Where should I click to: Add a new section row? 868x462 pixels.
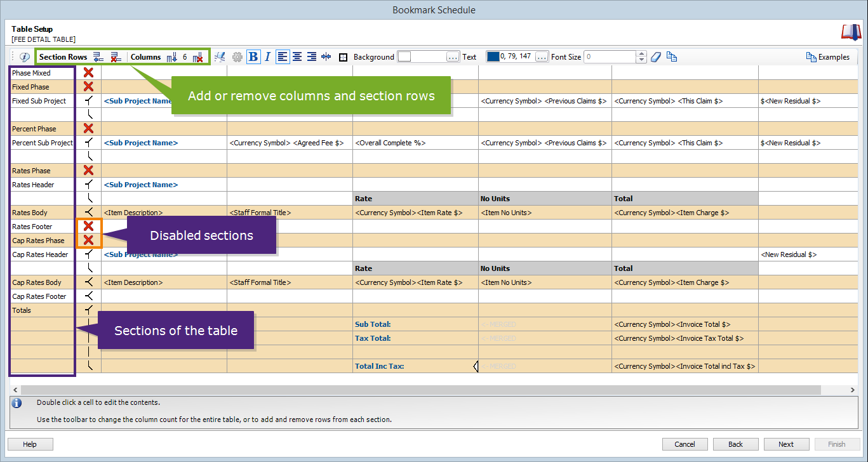tap(98, 56)
